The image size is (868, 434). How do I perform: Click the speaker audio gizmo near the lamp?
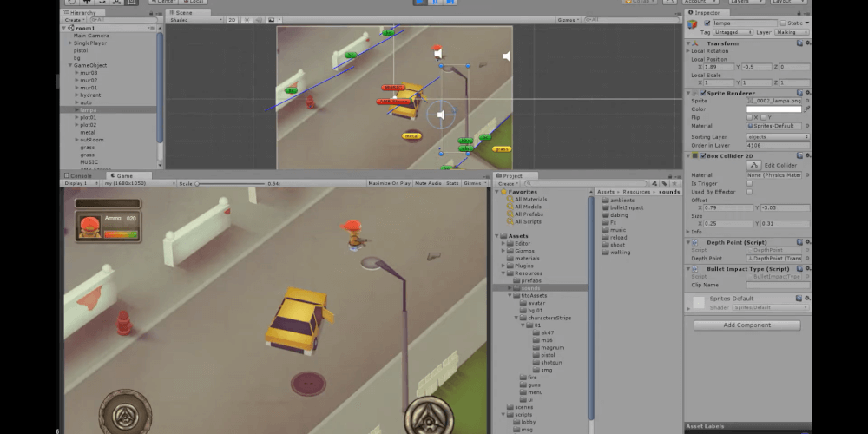[441, 115]
